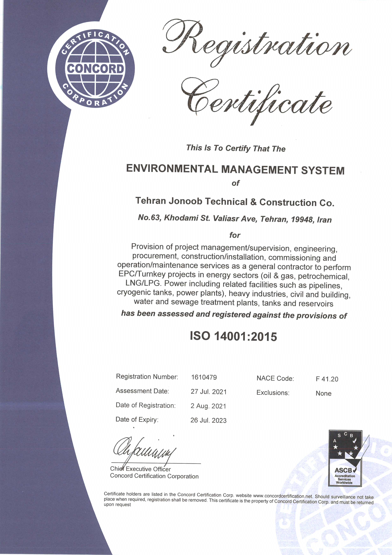Image resolution: width=392 pixels, height=555 pixels.
Task: Click the 'Date of Registration:' label
Action: (146, 405)
